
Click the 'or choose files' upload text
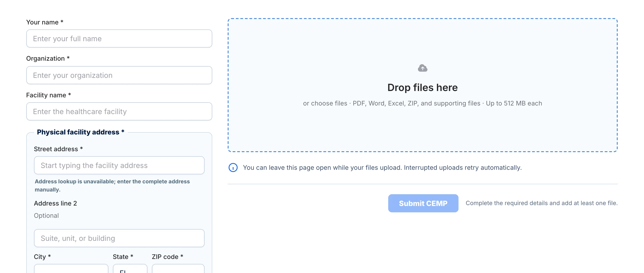click(x=325, y=103)
